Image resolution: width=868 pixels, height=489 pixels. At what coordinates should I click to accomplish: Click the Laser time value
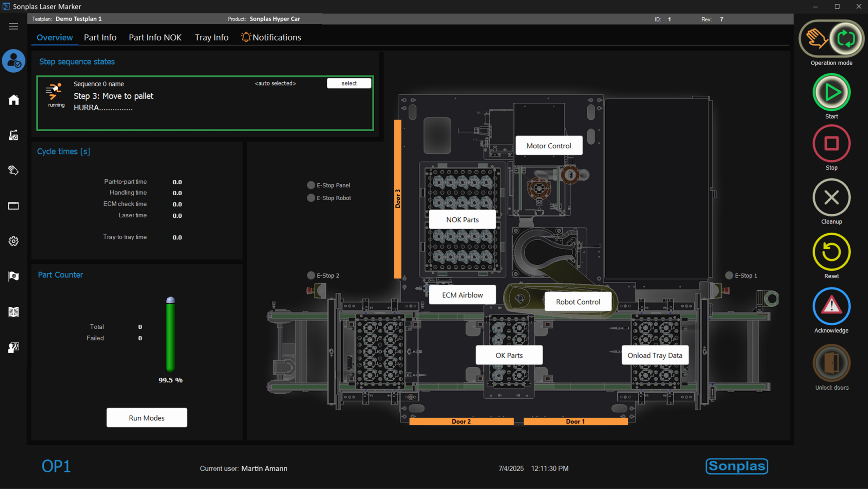coord(177,216)
